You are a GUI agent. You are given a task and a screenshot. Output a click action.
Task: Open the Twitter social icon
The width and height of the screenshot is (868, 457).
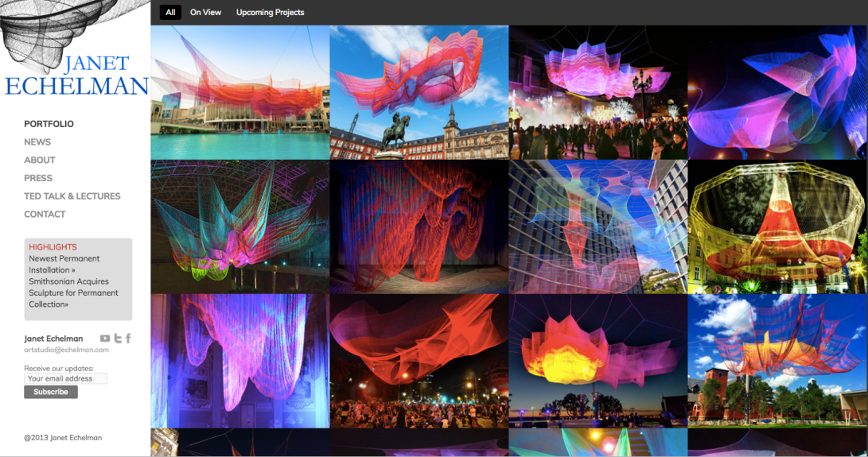click(118, 339)
